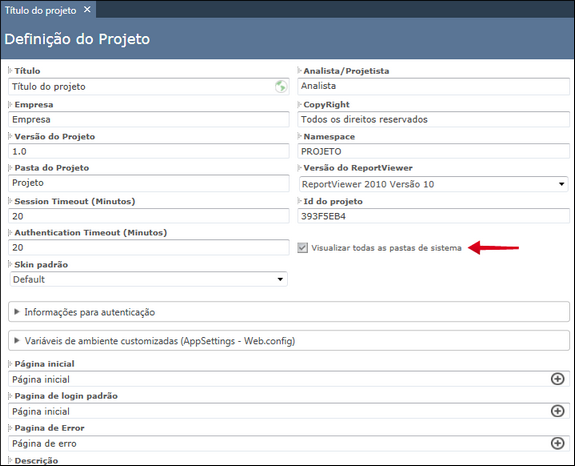The height and width of the screenshot is (466, 575).
Task: Click the plus icon for Pagina de login padrão
Action: 557,411
